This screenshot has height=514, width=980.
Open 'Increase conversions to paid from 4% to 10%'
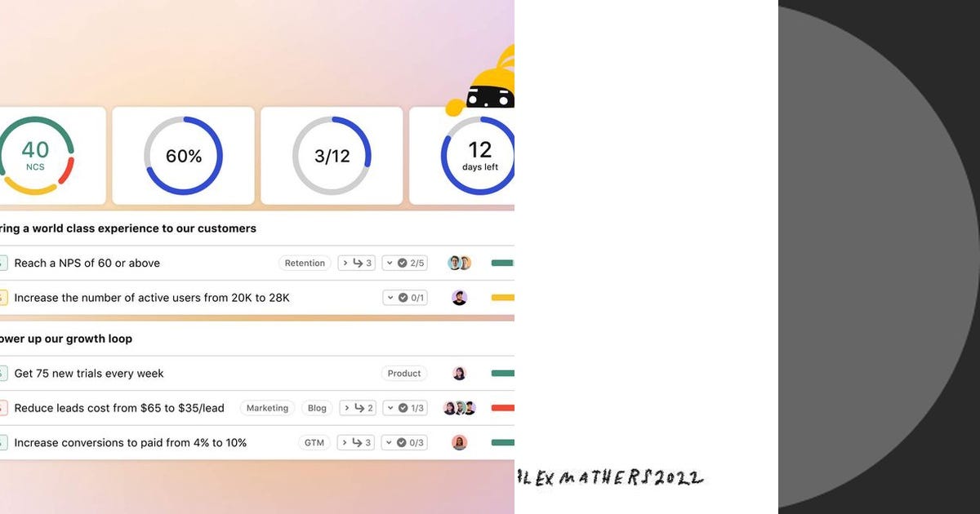pos(131,442)
